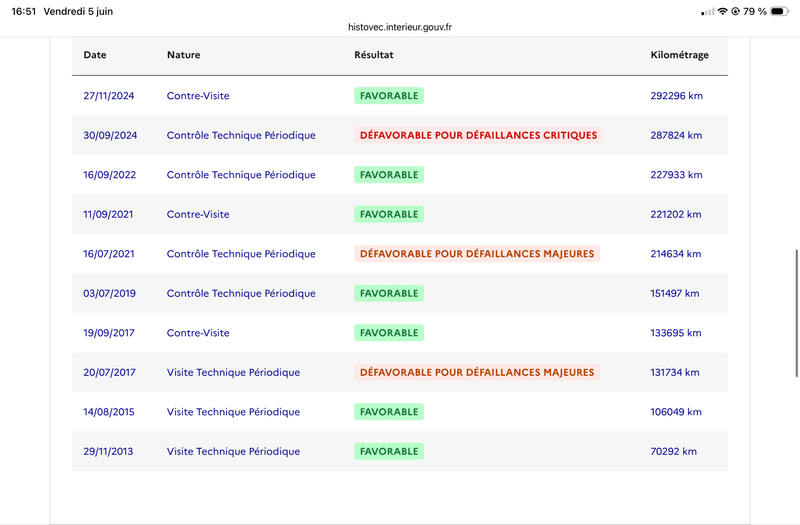
Task: Click the Résultat column header
Action: coord(373,55)
